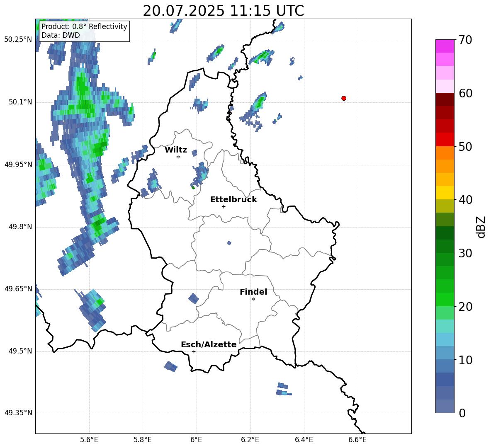The height and width of the screenshot is (448, 491).
Task: Click the magenta top colorbar segment
Action: click(x=445, y=46)
